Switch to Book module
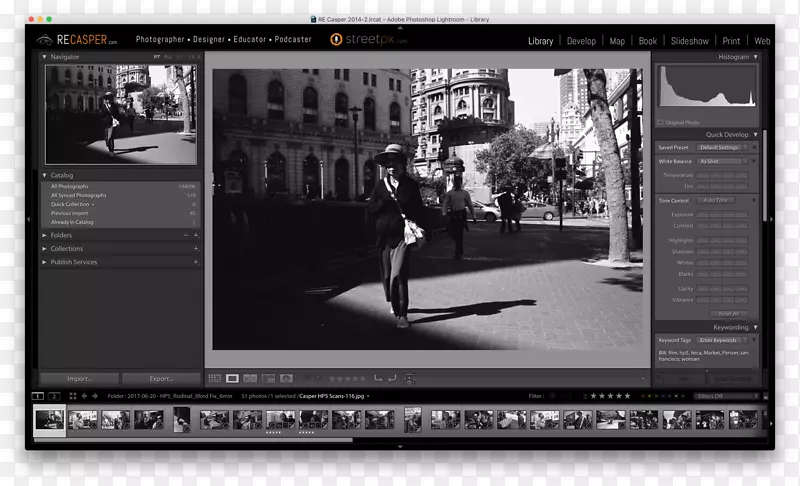 (647, 41)
